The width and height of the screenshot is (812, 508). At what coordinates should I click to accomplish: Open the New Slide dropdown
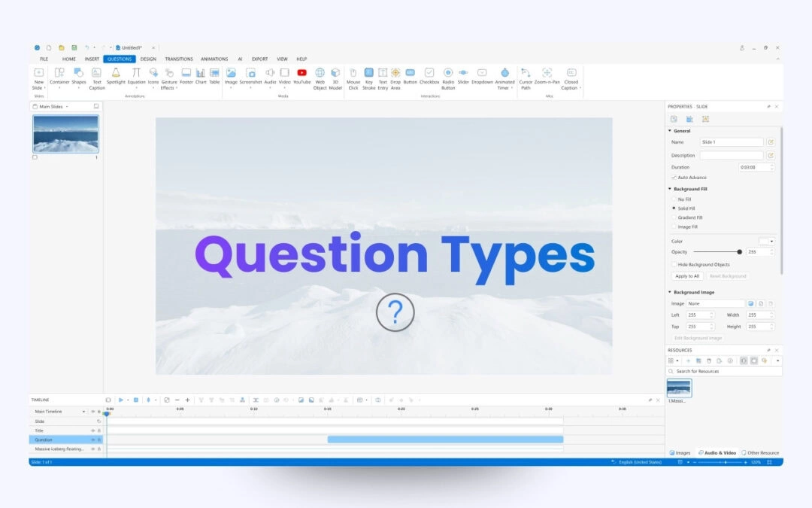[x=44, y=88]
